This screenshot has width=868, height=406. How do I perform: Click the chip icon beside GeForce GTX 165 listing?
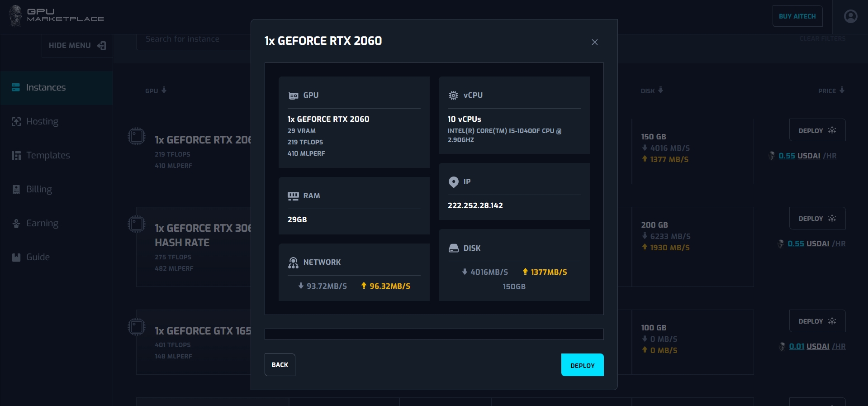pyautogui.click(x=137, y=327)
